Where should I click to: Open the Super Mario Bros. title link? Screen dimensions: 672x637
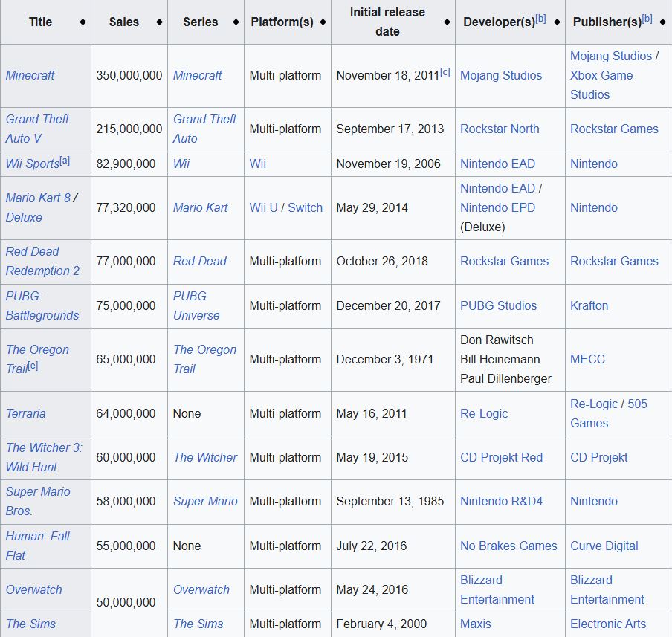tap(38, 501)
